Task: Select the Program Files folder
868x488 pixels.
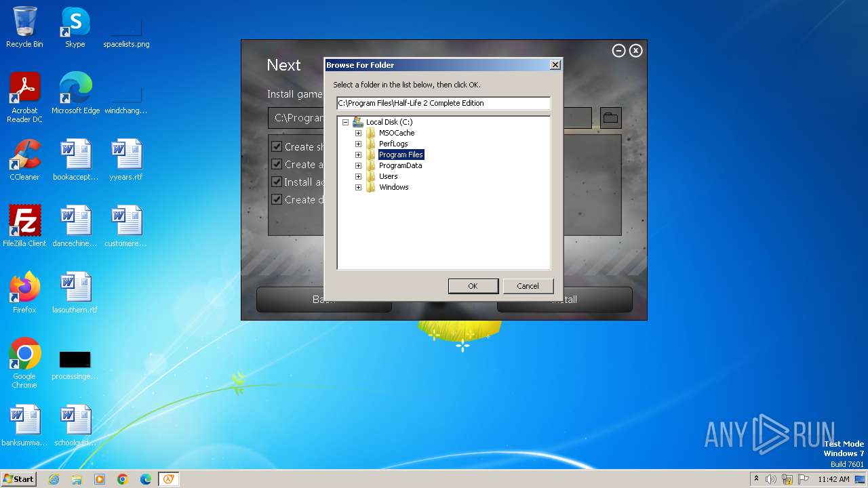Action: click(401, 155)
